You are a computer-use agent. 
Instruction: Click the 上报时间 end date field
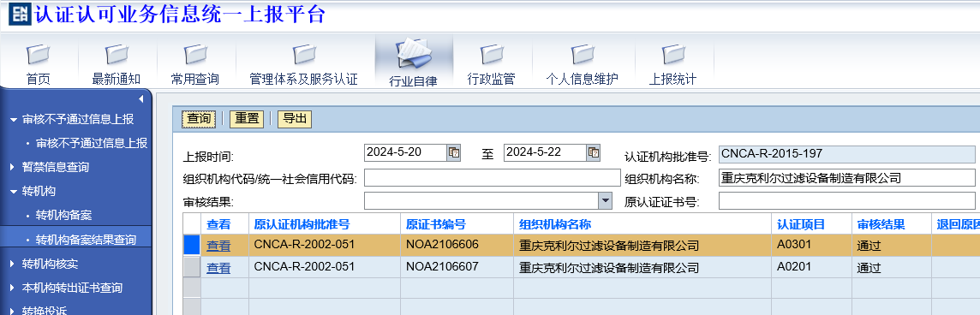point(545,152)
